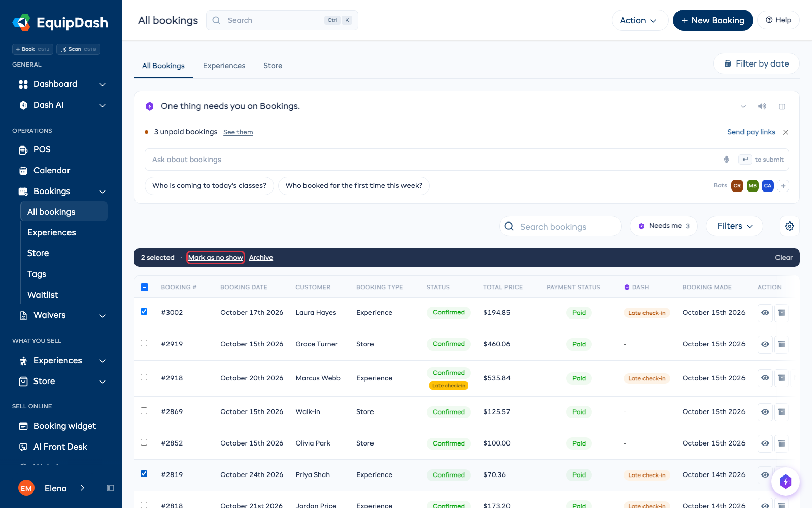Click archive icon for booking #3002
This screenshot has height=508, width=812.
[x=782, y=313]
